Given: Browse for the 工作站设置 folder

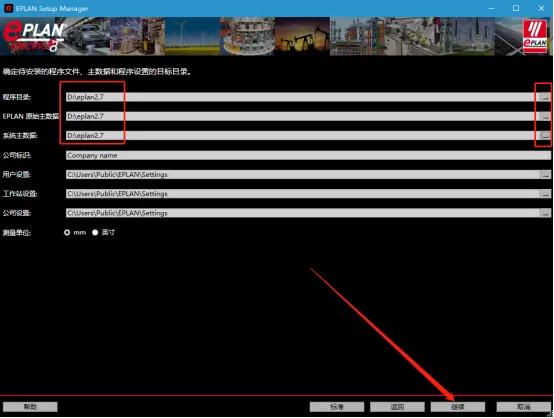Looking at the screenshot, I should pos(546,194).
